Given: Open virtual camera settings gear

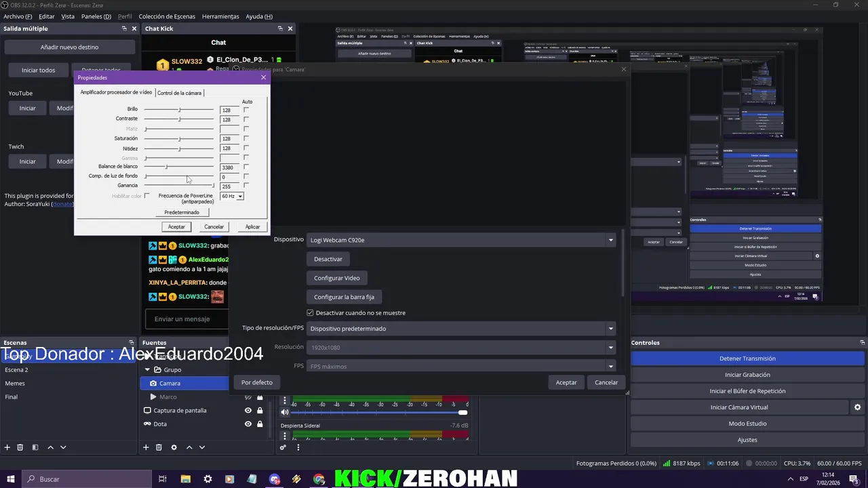Looking at the screenshot, I should [857, 407].
